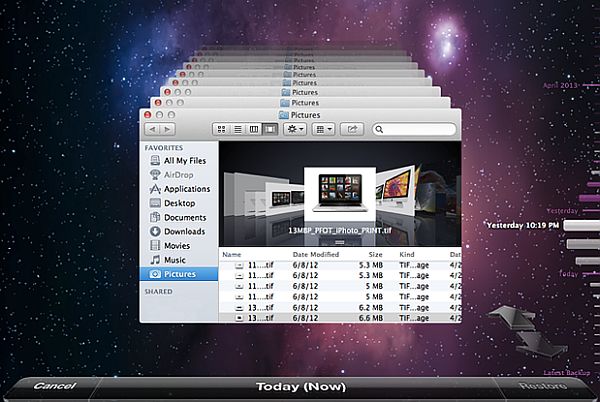Image resolution: width=600 pixels, height=402 pixels.
Task: Open Music folder in sidebar
Action: tap(179, 260)
